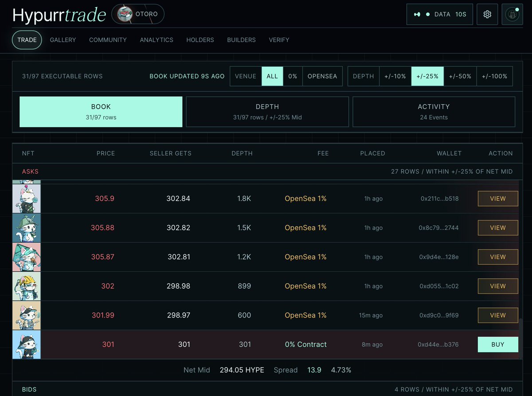Set depth to +/-100%

(x=494, y=76)
